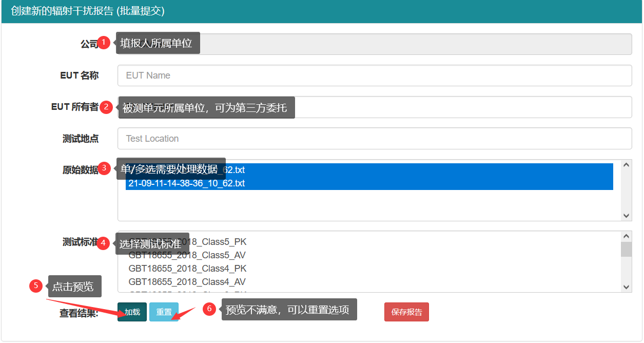
Task: Click the red numbered marker 1 beside 公司
Action: (x=105, y=43)
